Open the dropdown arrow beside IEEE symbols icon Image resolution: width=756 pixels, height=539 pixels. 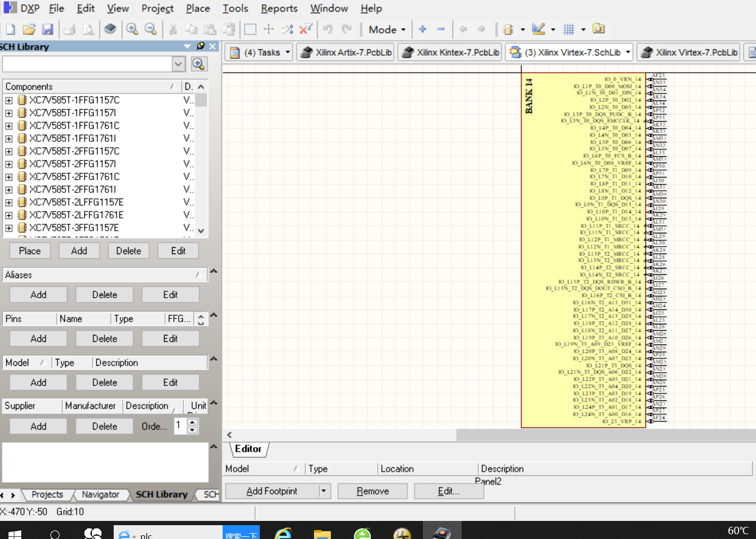523,30
